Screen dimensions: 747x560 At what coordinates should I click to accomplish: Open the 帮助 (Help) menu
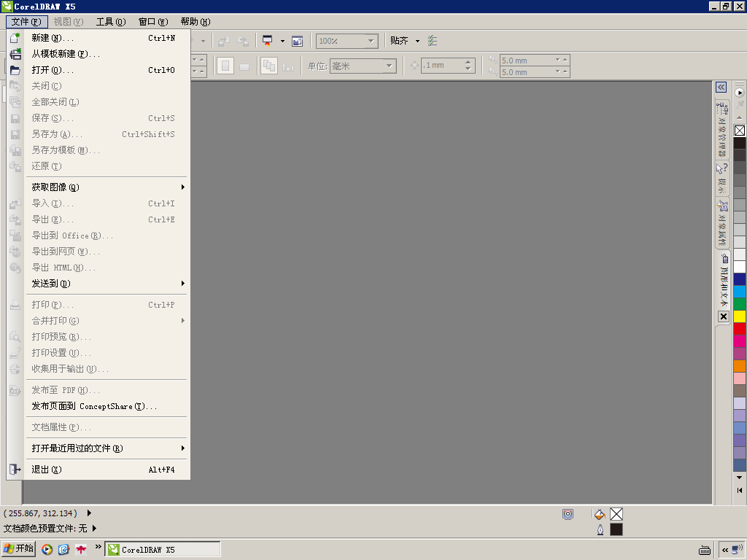[196, 22]
